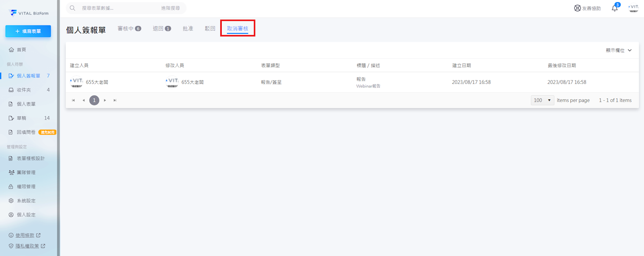Open 收件夾 inbox in sidebar
Image resolution: width=644 pixels, height=256 pixels.
click(23, 90)
